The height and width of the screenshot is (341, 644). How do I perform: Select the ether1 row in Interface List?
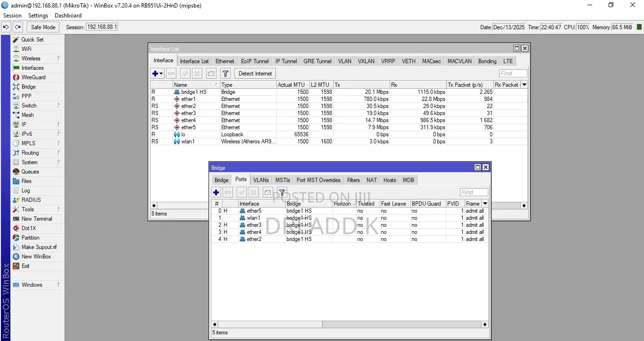pyautogui.click(x=338, y=99)
